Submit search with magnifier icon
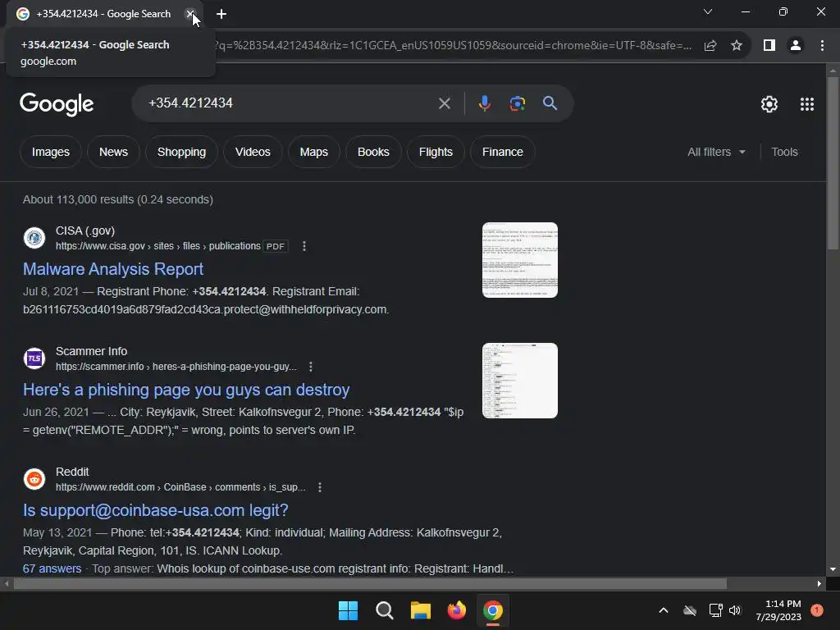Image resolution: width=840 pixels, height=630 pixels. pyautogui.click(x=550, y=103)
